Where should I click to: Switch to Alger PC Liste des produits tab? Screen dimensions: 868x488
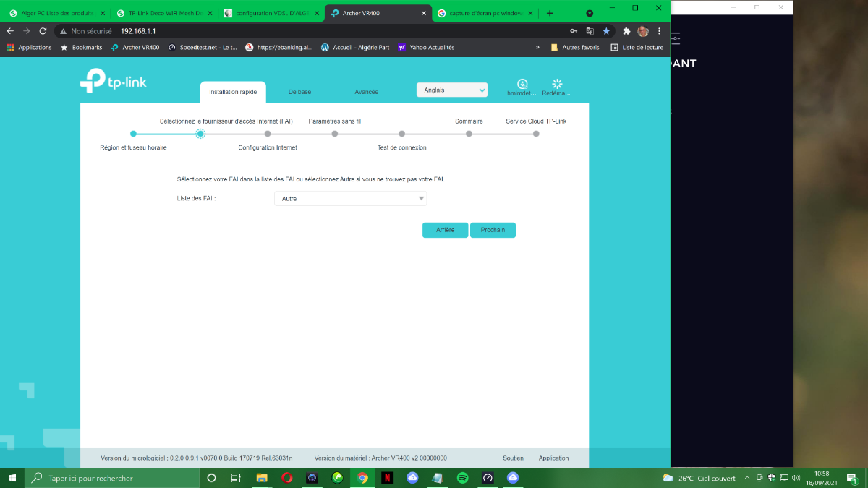click(57, 13)
